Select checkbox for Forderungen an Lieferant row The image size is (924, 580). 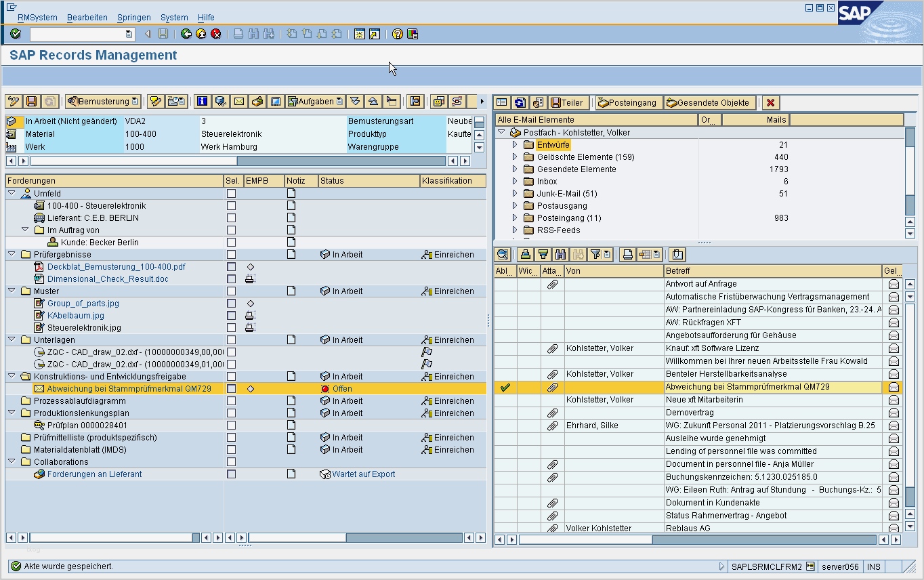click(231, 474)
